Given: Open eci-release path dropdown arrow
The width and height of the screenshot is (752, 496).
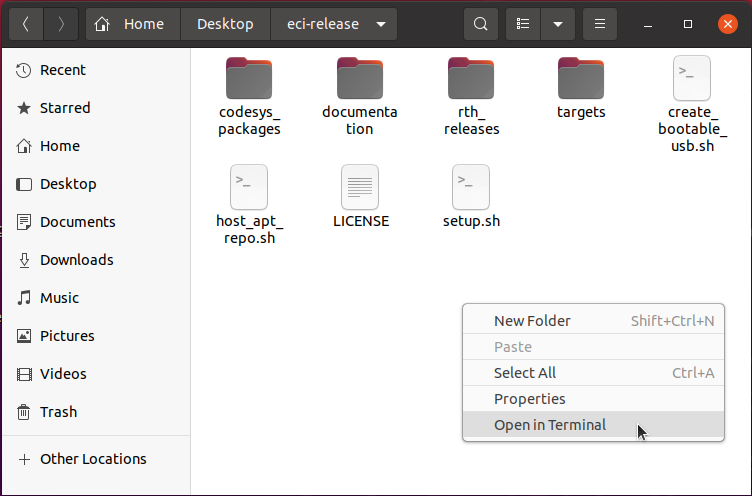Looking at the screenshot, I should [381, 24].
